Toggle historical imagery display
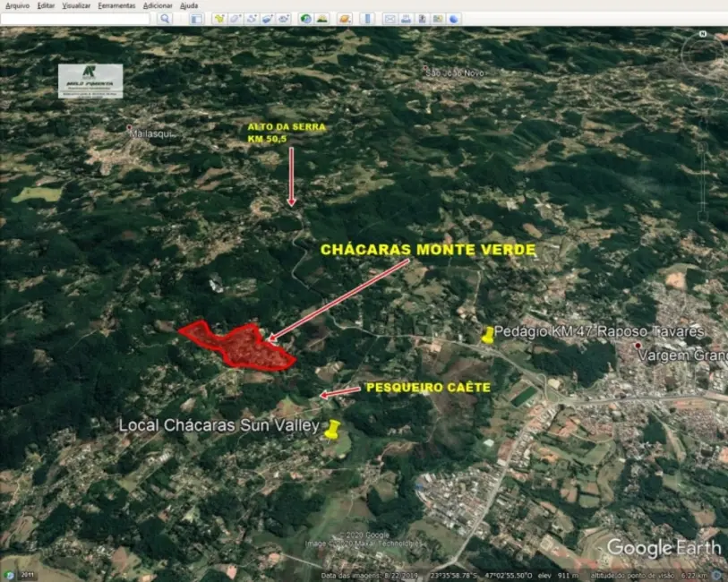Image resolution: width=728 pixels, height=582 pixels. 305,18
